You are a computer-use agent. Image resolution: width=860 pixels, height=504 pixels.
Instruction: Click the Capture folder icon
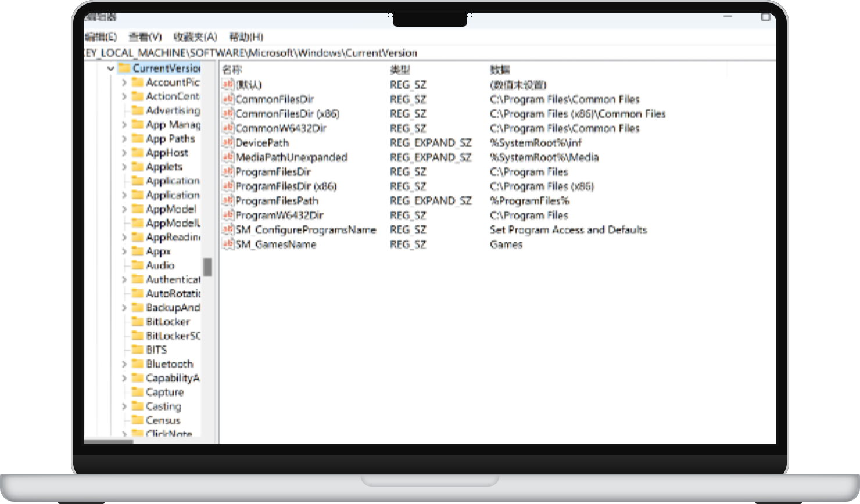(138, 392)
